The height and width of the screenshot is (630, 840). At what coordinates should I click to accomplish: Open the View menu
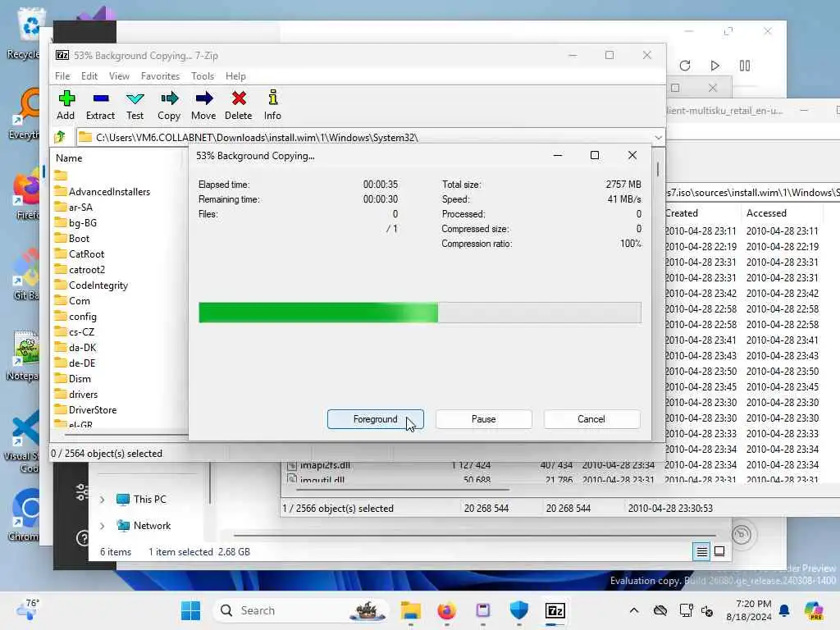(119, 76)
